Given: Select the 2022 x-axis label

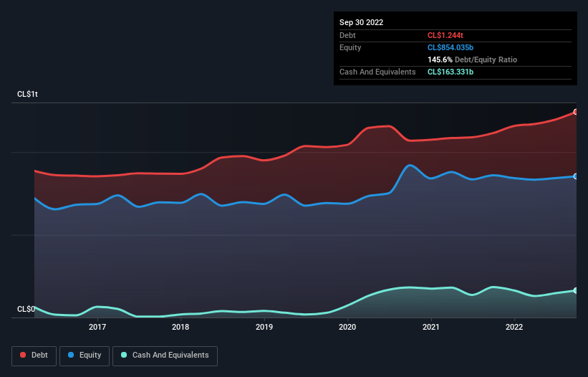Looking at the screenshot, I should [514, 327].
